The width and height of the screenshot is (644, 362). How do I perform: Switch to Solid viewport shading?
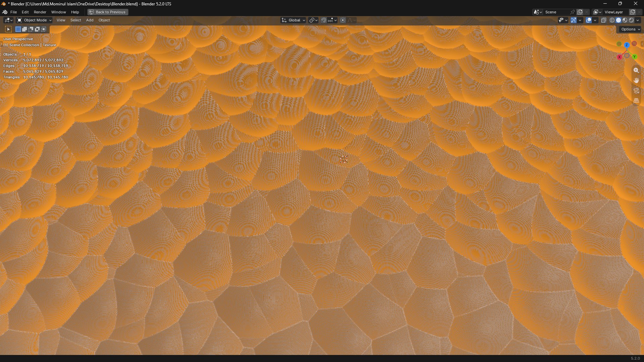[619, 20]
